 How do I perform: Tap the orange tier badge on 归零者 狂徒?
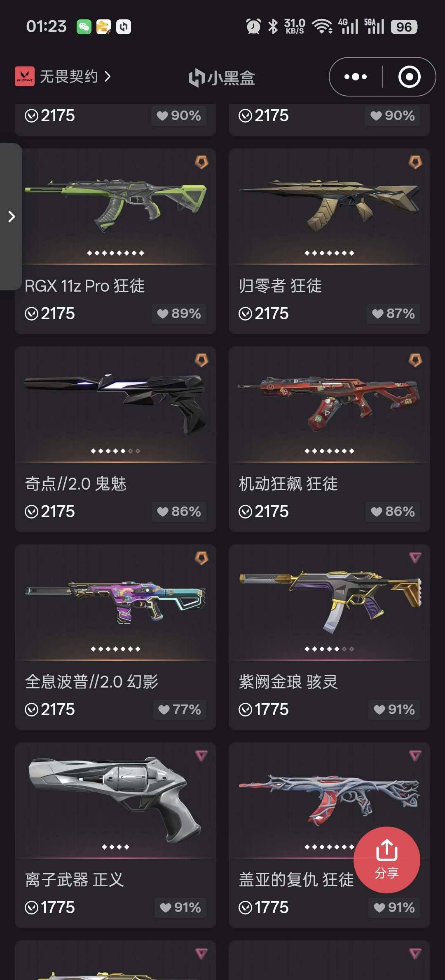coord(415,162)
